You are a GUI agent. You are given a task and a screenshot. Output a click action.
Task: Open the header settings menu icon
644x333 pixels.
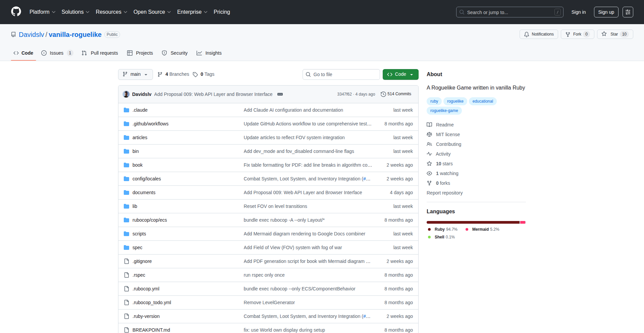click(x=628, y=12)
